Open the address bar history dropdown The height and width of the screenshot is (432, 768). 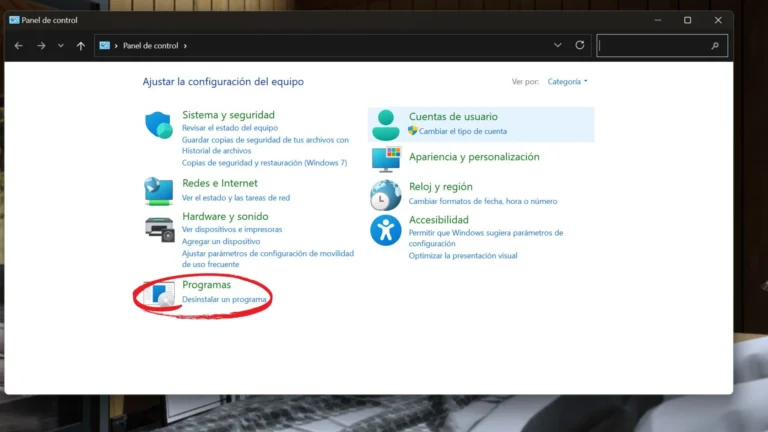pos(557,45)
